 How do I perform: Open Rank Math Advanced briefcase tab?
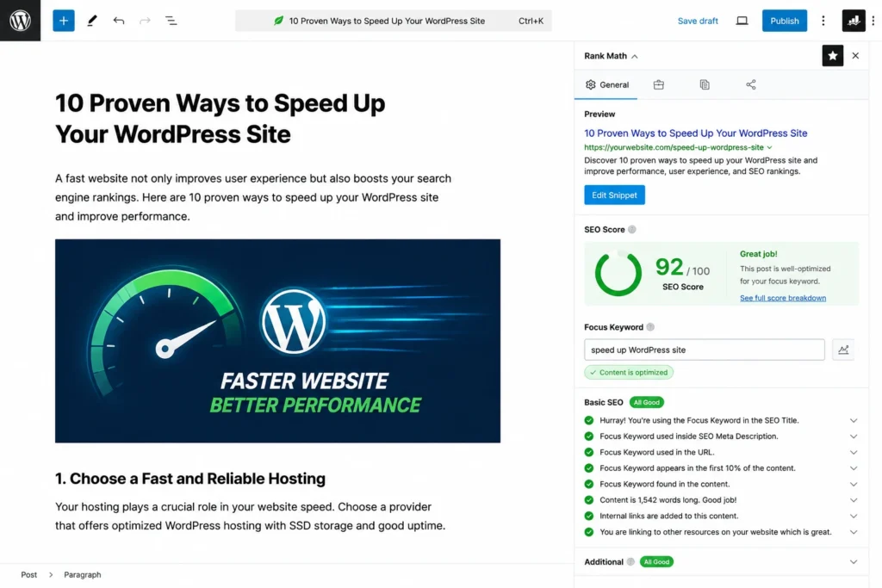point(659,85)
